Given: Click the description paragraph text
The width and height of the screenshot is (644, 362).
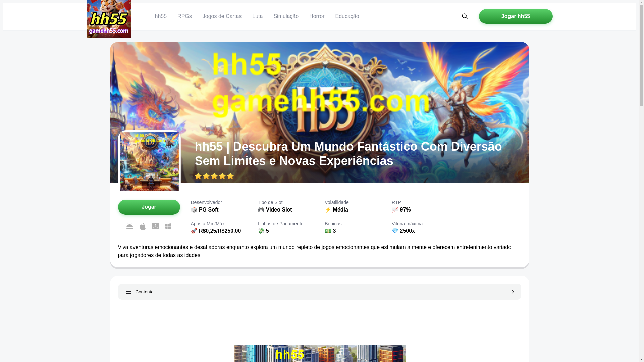Looking at the screenshot, I should point(315,251).
